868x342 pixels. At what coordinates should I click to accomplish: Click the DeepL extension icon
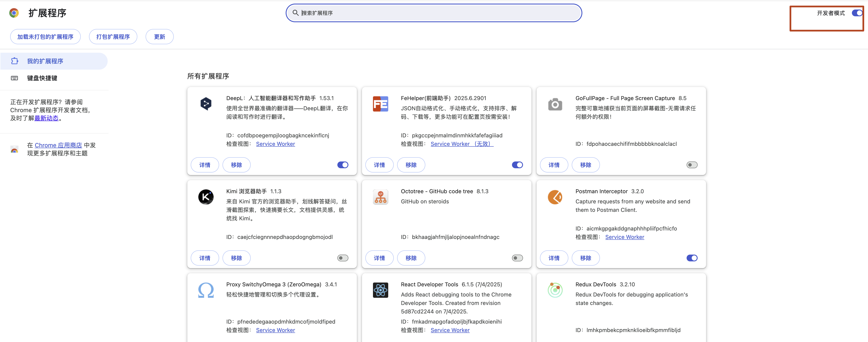tap(206, 104)
